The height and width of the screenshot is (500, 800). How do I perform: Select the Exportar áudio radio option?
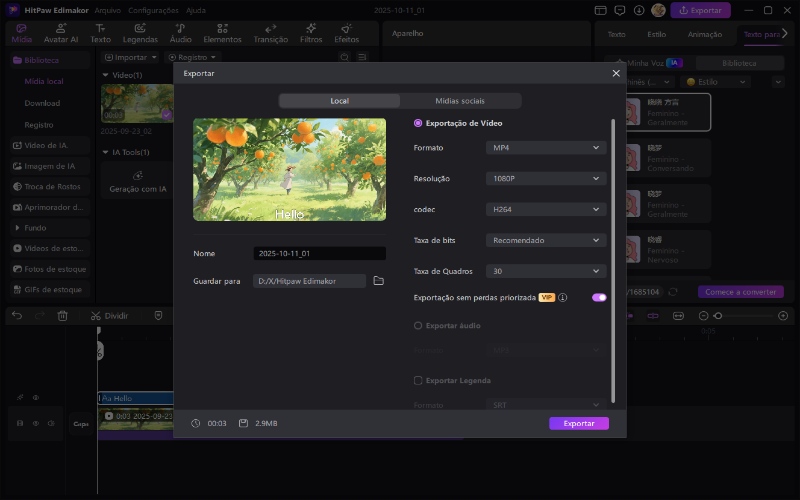pos(418,326)
